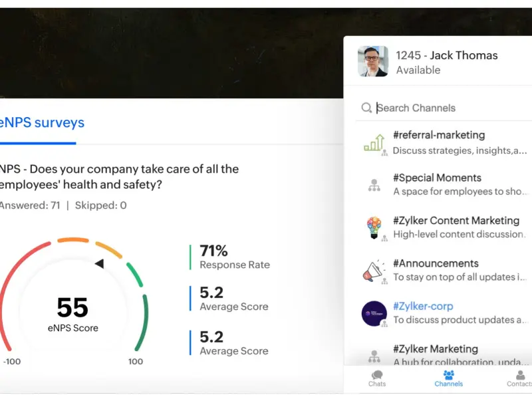Open the Contacts tab
Screen dimensions: 532x399
[x=520, y=378]
